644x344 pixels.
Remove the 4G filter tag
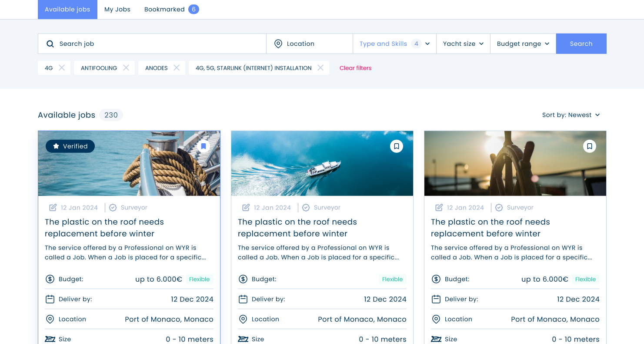pyautogui.click(x=62, y=67)
